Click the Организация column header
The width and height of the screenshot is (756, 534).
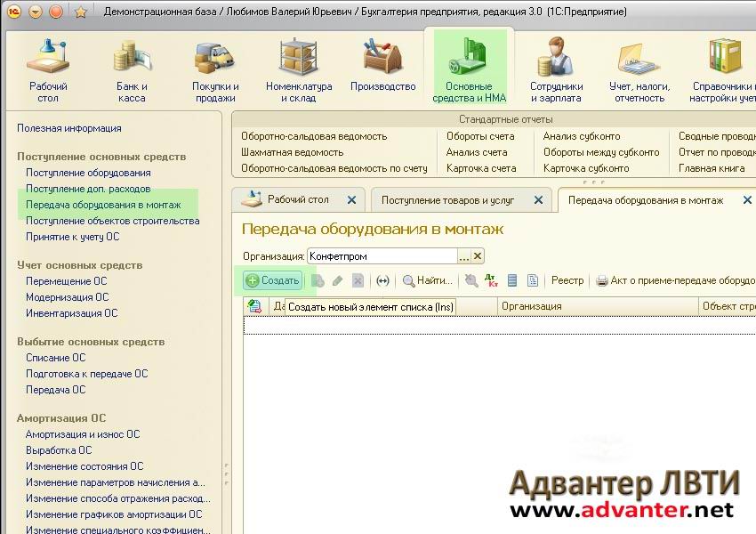[598, 306]
